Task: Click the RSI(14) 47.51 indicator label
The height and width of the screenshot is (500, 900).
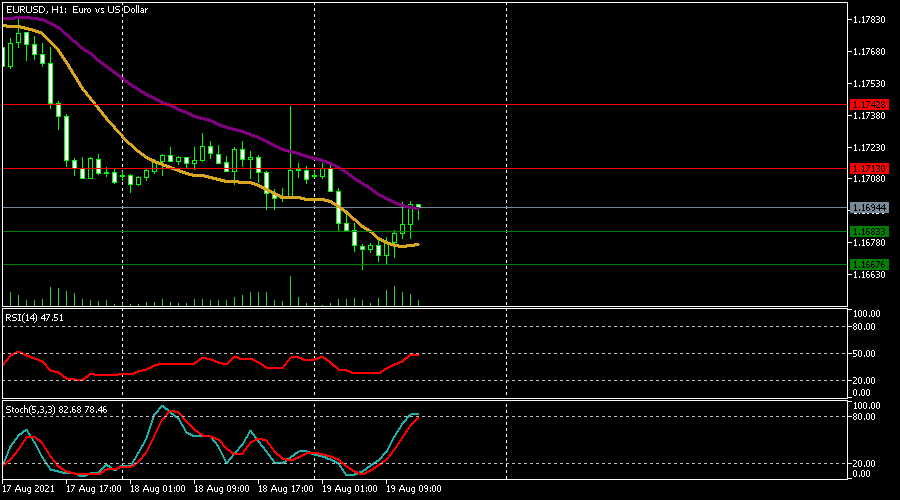Action: click(x=34, y=317)
